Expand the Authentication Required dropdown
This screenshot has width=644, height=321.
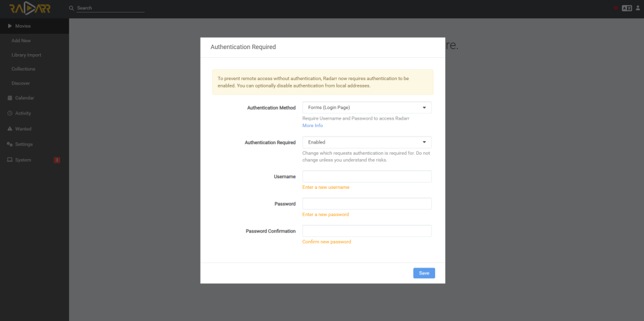(367, 142)
